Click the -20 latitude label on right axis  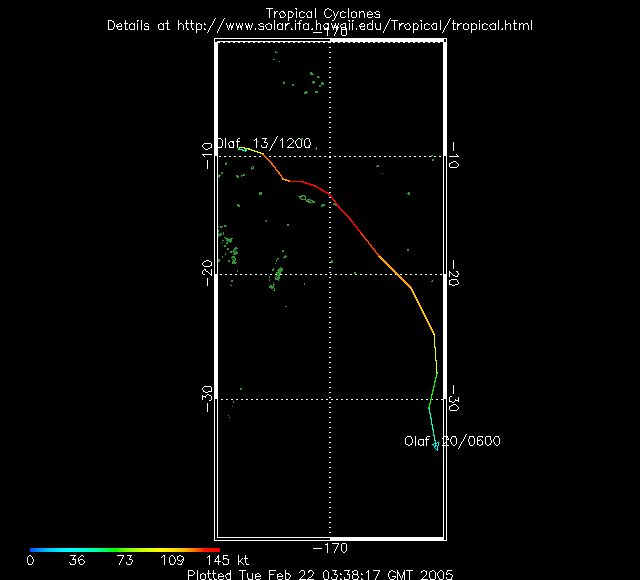(x=453, y=274)
